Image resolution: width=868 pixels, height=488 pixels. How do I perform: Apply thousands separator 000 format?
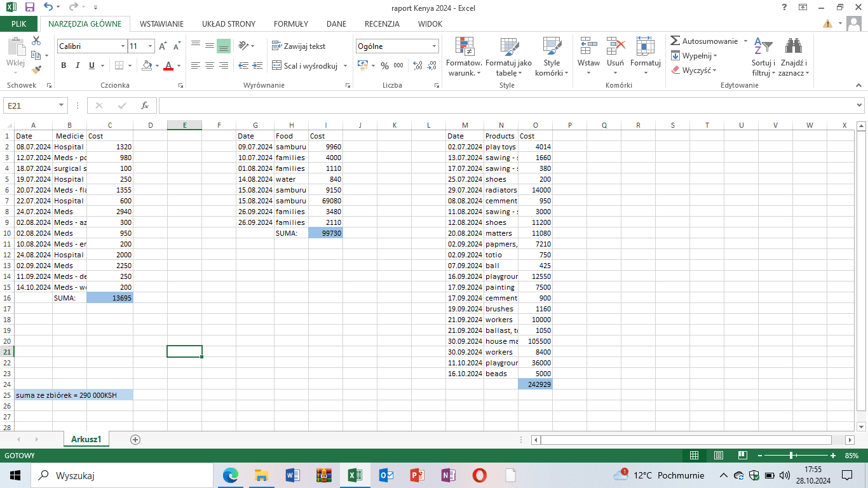(398, 65)
